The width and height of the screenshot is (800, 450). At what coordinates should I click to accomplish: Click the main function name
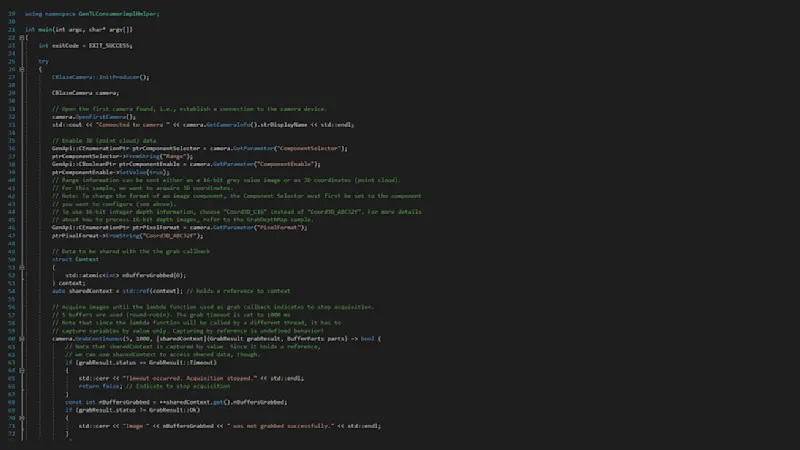46,29
